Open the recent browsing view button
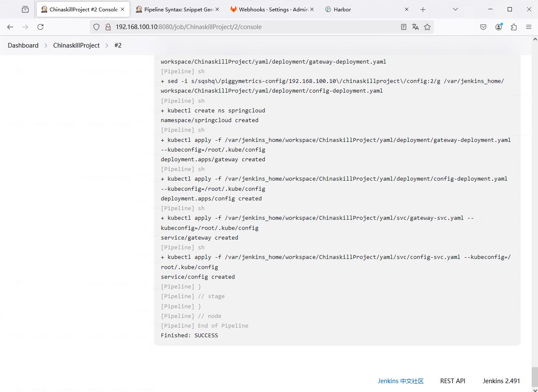 pyautogui.click(x=25, y=9)
